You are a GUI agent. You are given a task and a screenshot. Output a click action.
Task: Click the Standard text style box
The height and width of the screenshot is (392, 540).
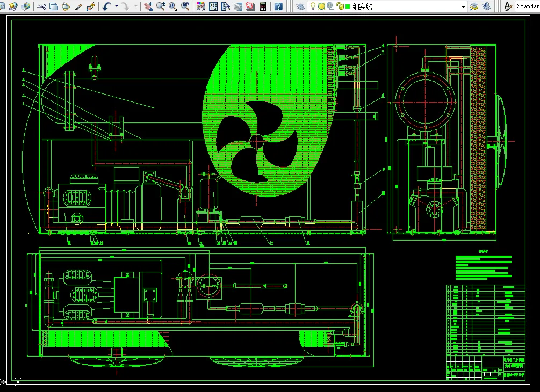[x=527, y=6]
